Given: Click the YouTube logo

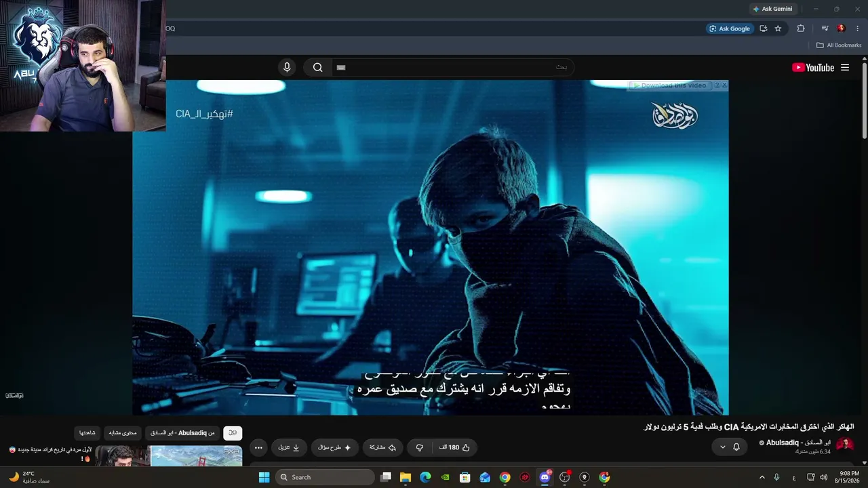Looking at the screenshot, I should click(x=812, y=68).
